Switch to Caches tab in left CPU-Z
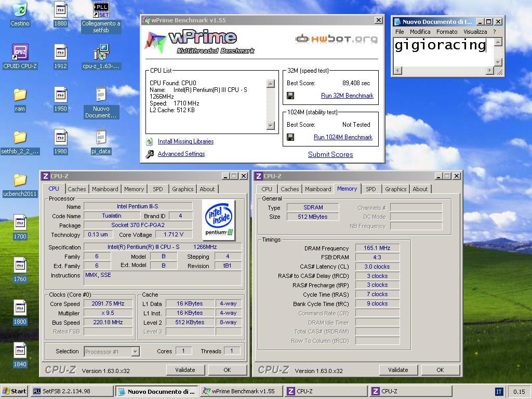Viewport: 532px width, 399px height. point(77,189)
